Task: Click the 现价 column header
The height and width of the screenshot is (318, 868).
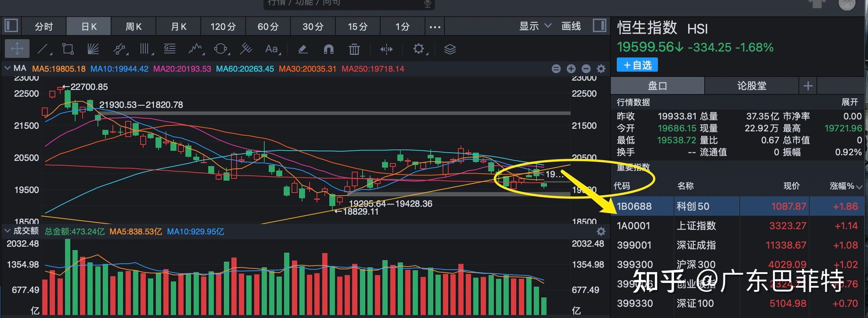Action: [792, 186]
